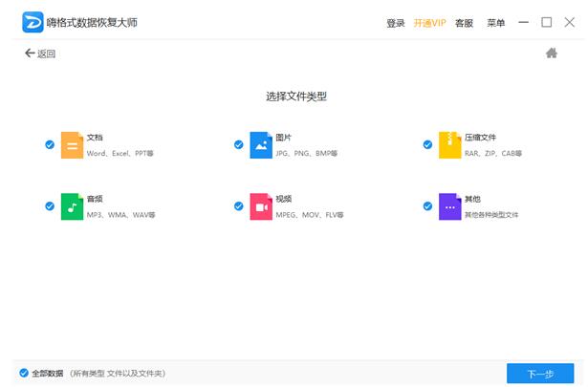Maximize the application window
Screen dimensions: 588x387
[546, 23]
